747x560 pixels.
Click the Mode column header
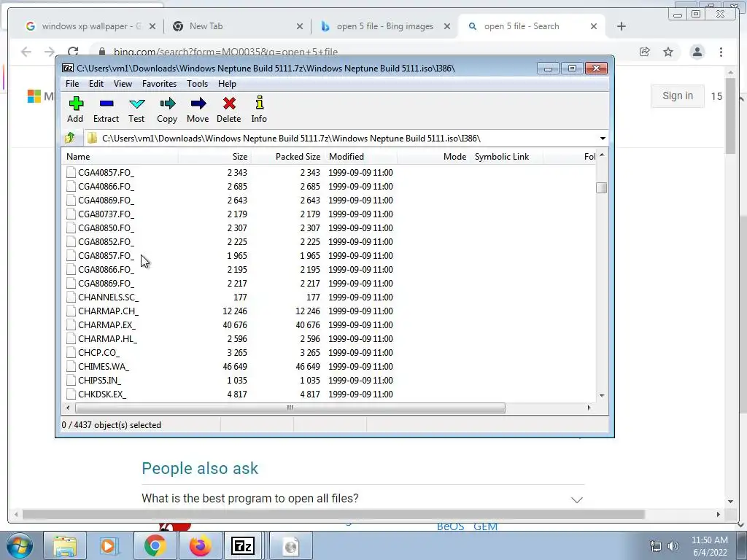coord(433,157)
